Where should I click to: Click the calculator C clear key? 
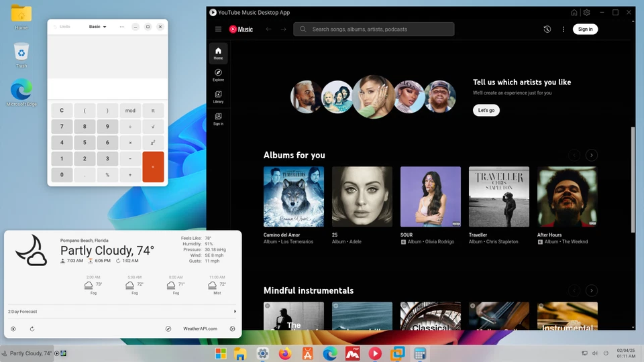[62, 111]
